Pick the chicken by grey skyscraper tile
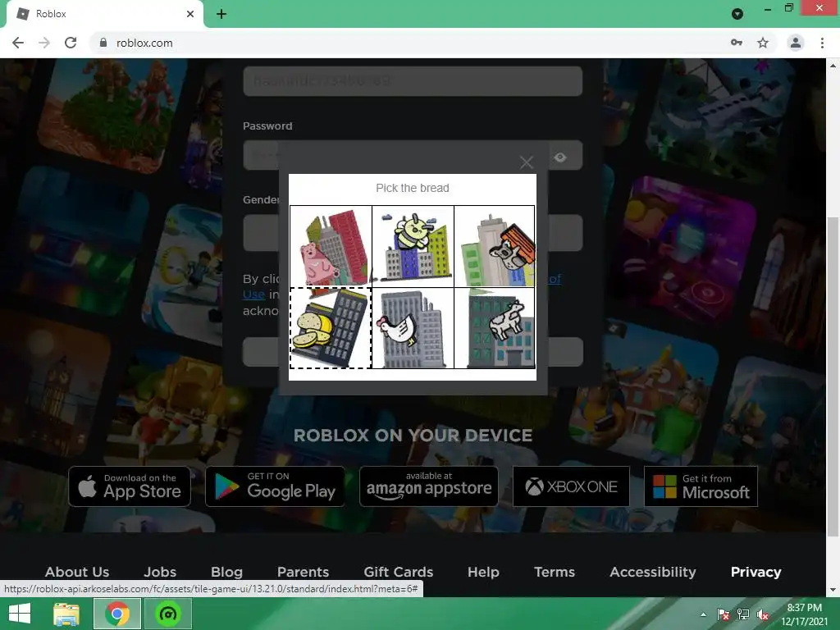Viewport: 840px width, 630px height. pyautogui.click(x=413, y=328)
